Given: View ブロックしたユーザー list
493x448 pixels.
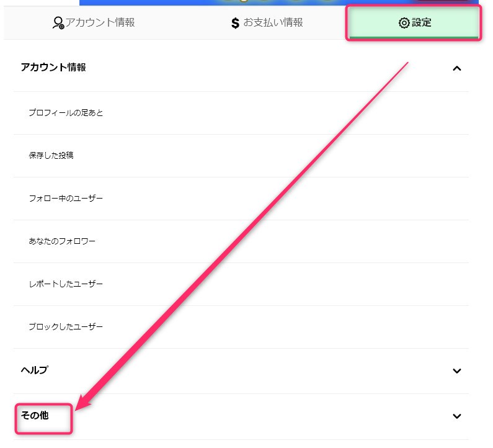Looking at the screenshot, I should [66, 327].
